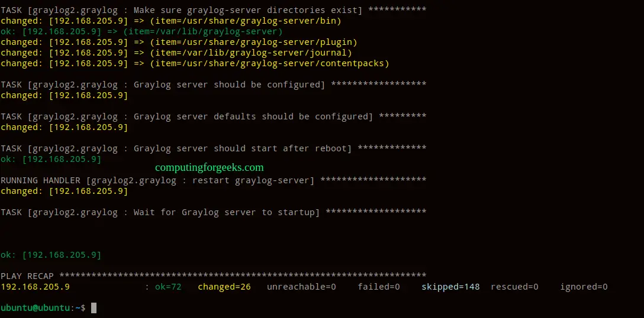Click the Wait for Graylog server startup task

tap(213, 212)
